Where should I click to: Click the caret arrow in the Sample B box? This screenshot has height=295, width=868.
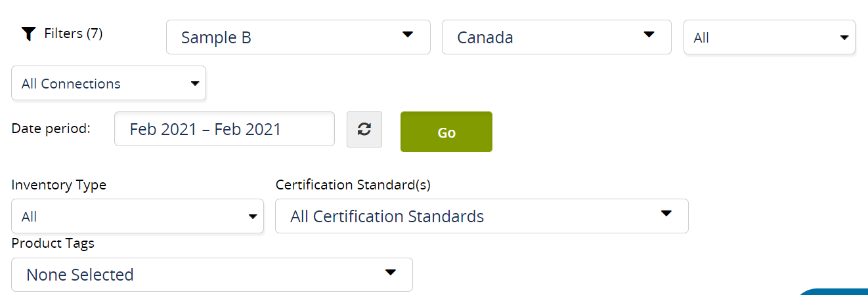pyautogui.click(x=408, y=35)
